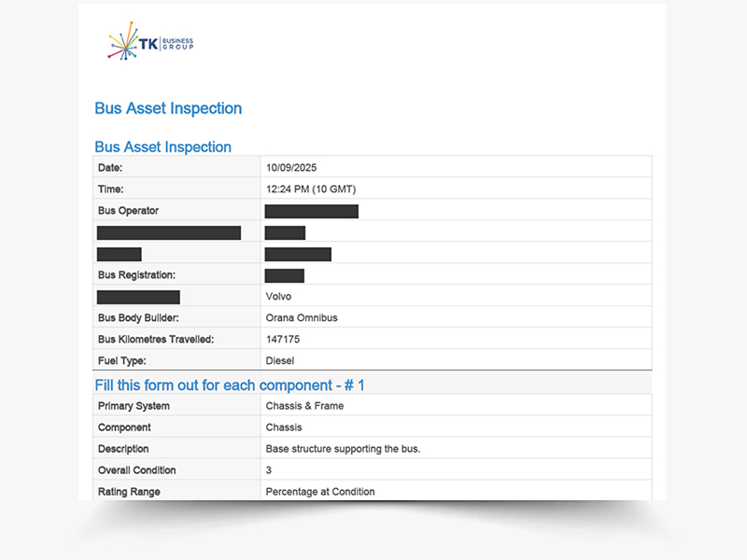The image size is (747, 560).
Task: Select the time value 12:24 PM (10 GMT)
Action: click(310, 189)
